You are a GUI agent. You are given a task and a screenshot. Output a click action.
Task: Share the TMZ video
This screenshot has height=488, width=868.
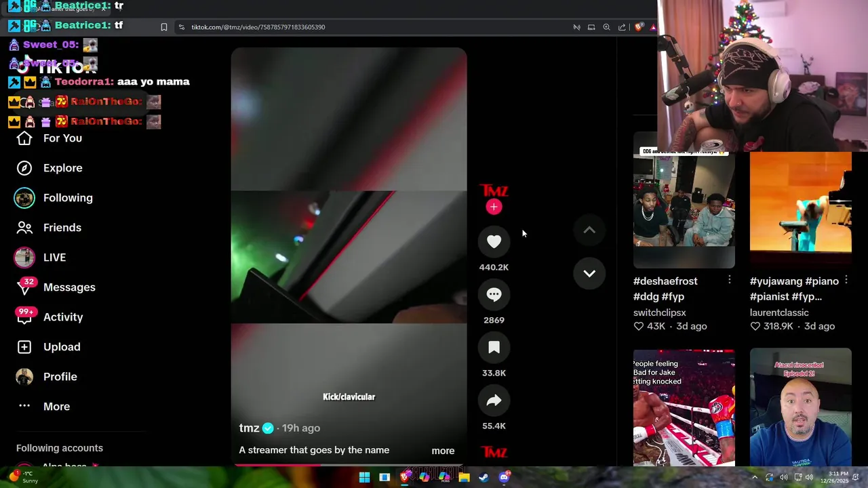pyautogui.click(x=494, y=400)
